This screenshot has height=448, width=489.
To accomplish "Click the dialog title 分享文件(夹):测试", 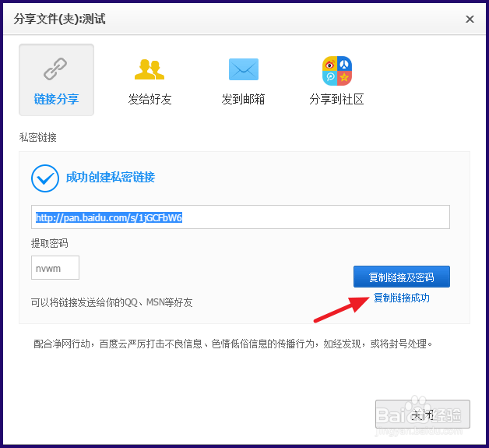I will tap(59, 19).
